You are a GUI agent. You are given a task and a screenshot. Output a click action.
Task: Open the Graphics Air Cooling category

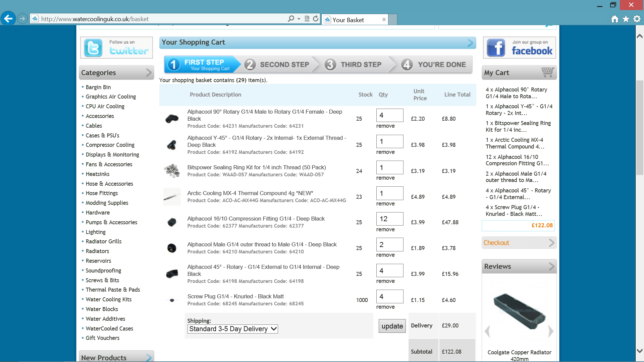tap(111, 97)
